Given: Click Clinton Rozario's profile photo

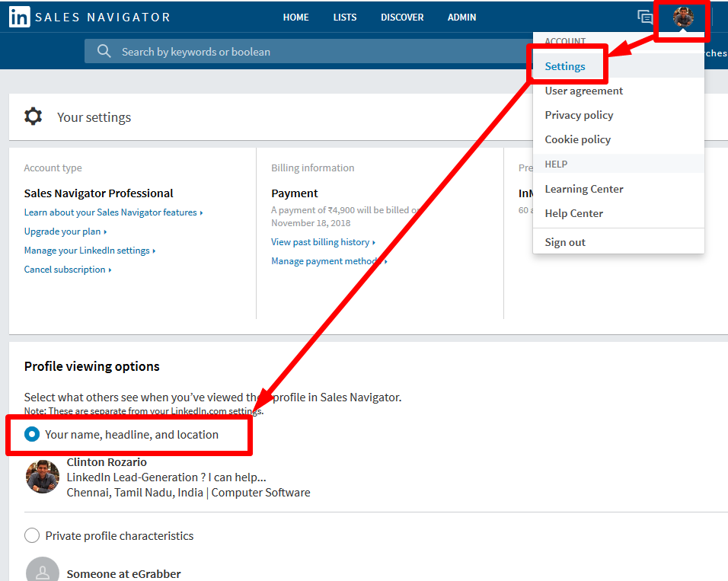Looking at the screenshot, I should coord(42,477).
